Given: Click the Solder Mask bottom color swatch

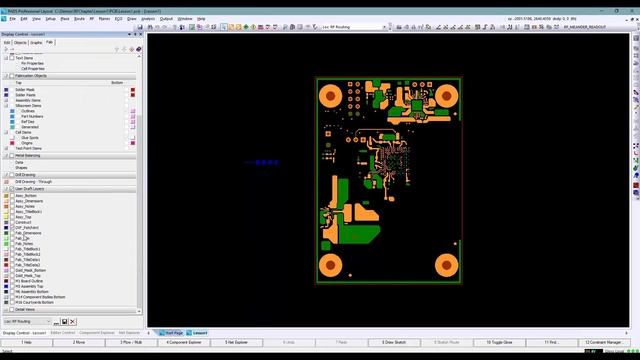Looking at the screenshot, I should point(133,90).
